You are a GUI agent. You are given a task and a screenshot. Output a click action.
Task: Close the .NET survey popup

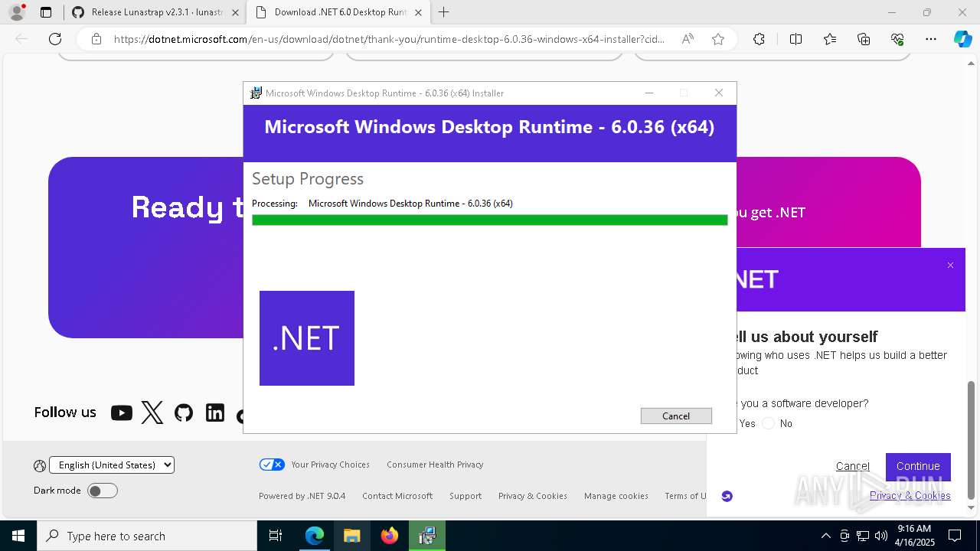pyautogui.click(x=950, y=266)
